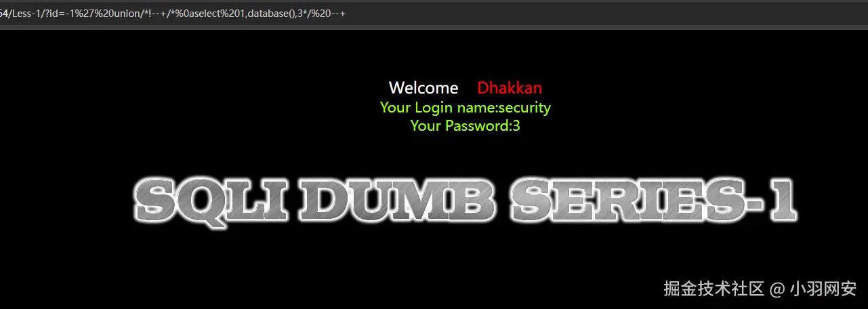868x309 pixels.
Task: Click the red "Dhakkan" text
Action: pyautogui.click(x=510, y=88)
